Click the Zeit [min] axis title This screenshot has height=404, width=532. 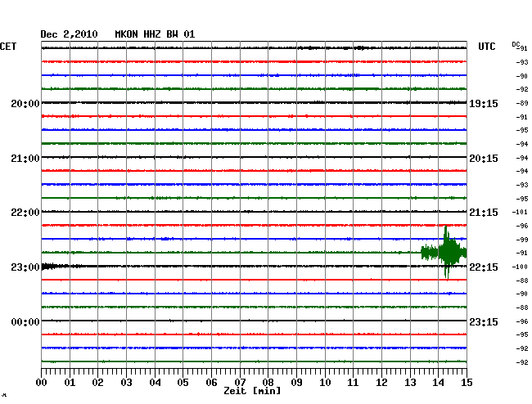click(x=252, y=391)
